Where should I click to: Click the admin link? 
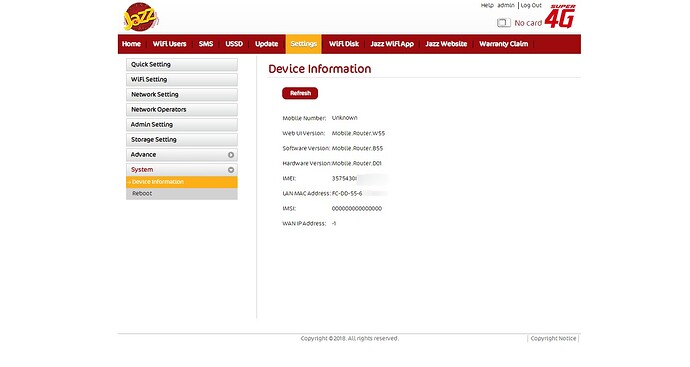506,5
